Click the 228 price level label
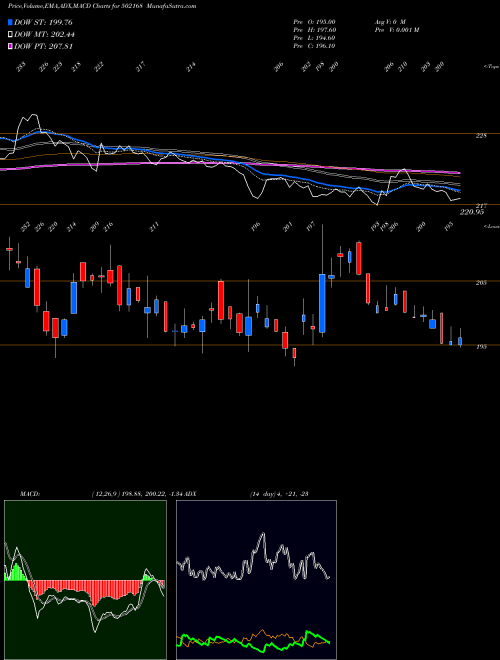The width and height of the screenshot is (500, 660). [x=481, y=136]
